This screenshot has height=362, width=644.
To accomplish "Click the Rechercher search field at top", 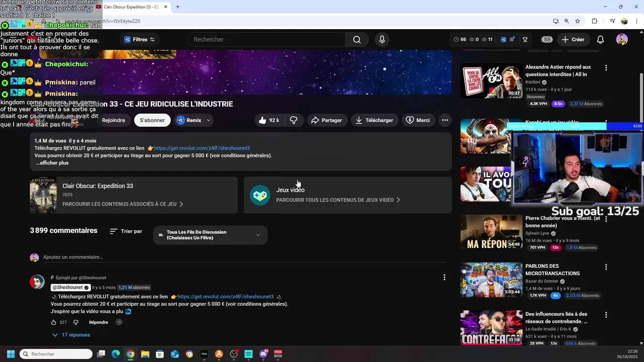I will (x=267, y=39).
